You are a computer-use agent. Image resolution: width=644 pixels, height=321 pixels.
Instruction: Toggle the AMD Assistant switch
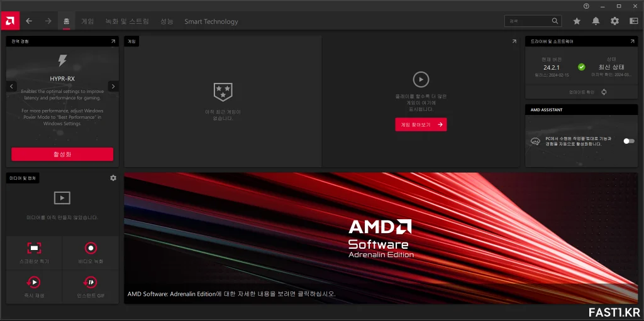tap(629, 141)
